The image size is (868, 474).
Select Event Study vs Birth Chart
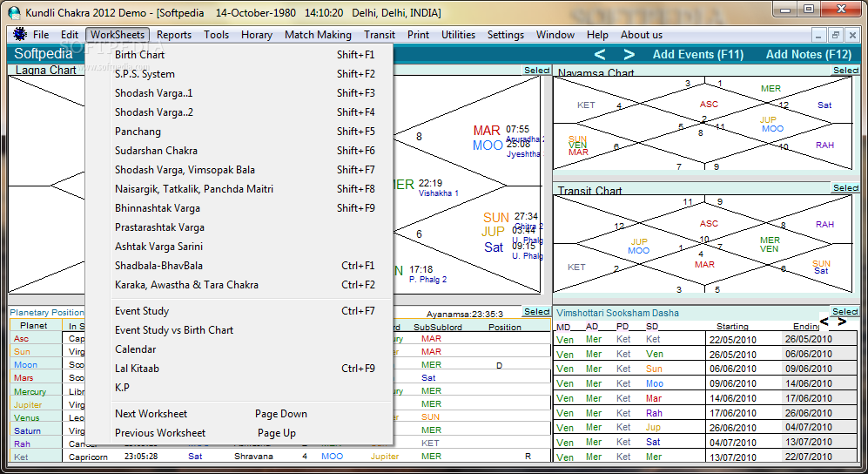pos(239,330)
